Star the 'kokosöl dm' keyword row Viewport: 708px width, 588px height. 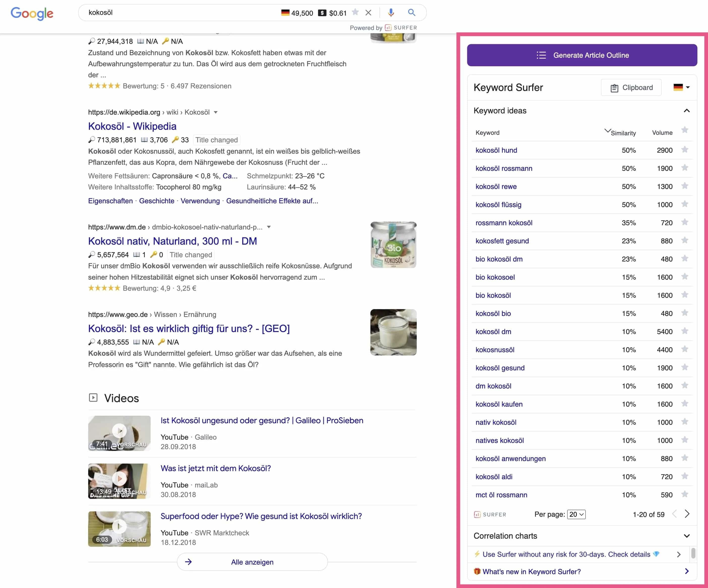pos(685,332)
